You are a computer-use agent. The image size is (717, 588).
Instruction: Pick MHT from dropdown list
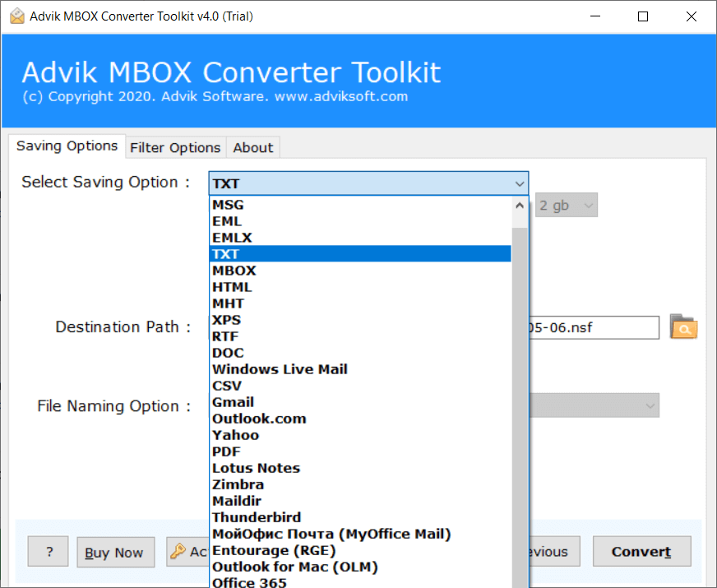[x=360, y=303]
